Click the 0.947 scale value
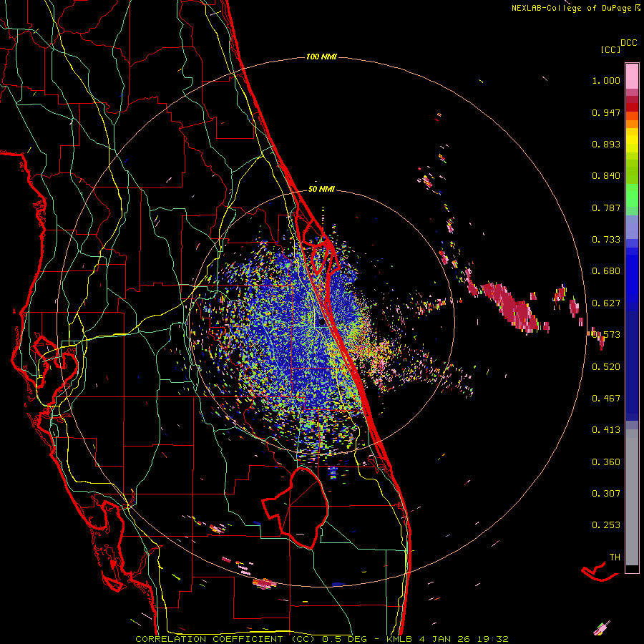The width and height of the screenshot is (644, 644). coord(606,112)
